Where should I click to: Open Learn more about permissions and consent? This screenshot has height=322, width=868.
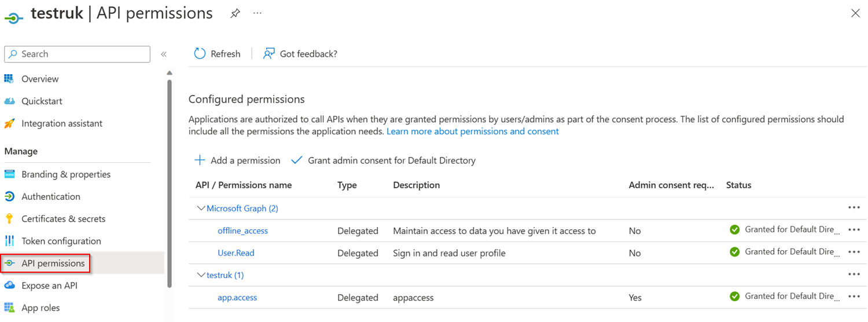point(473,131)
